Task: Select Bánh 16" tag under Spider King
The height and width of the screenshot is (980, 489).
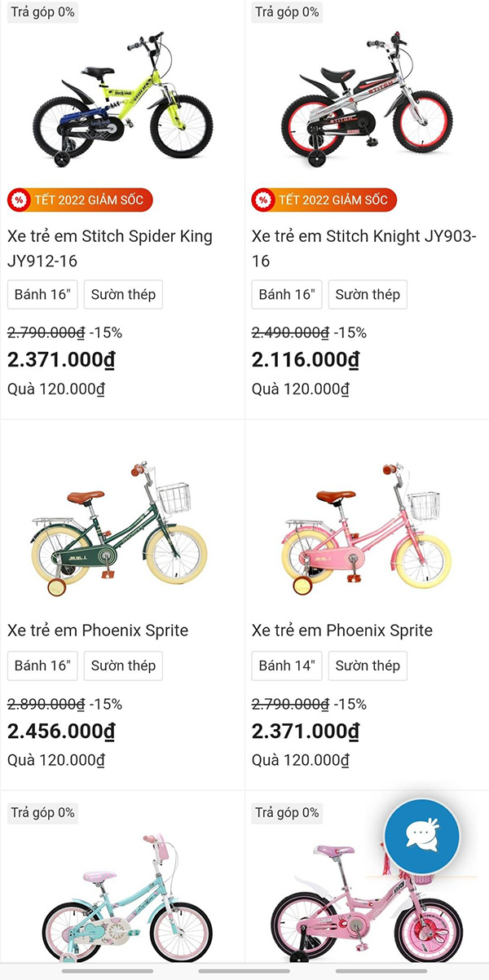Action: (x=42, y=295)
